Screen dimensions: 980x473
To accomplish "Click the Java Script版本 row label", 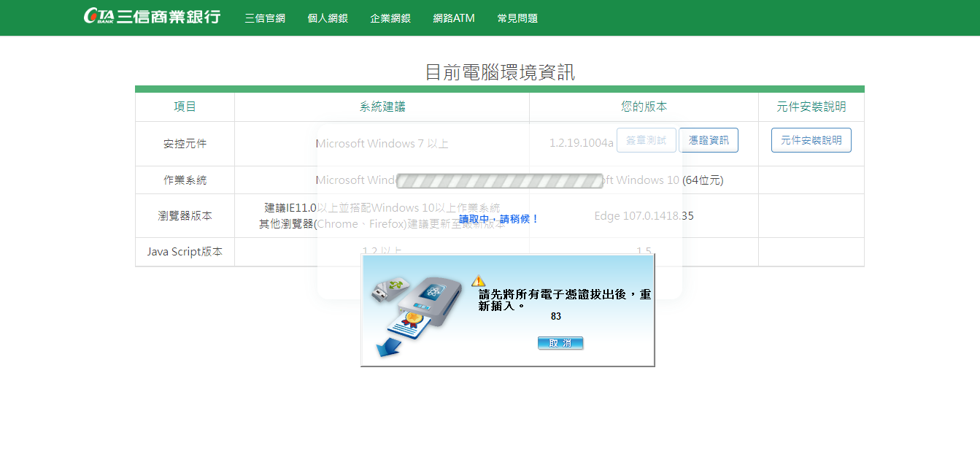I will pos(185,252).
